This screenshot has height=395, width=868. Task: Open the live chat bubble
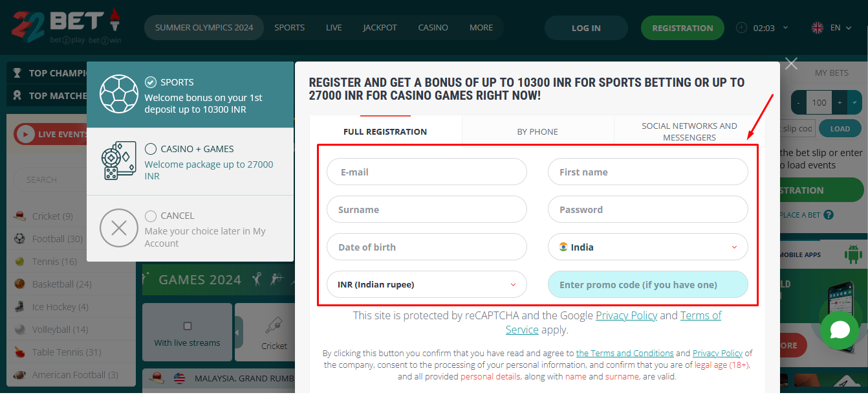click(839, 330)
